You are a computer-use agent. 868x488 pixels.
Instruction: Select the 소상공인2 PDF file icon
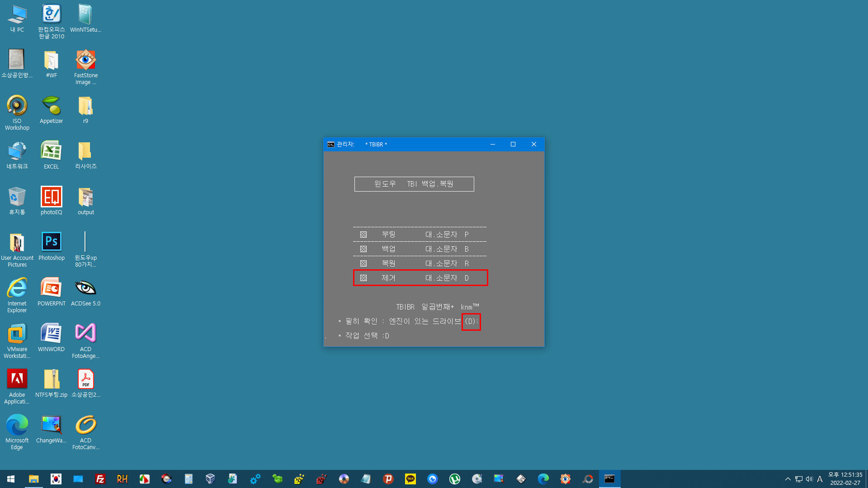pyautogui.click(x=85, y=384)
